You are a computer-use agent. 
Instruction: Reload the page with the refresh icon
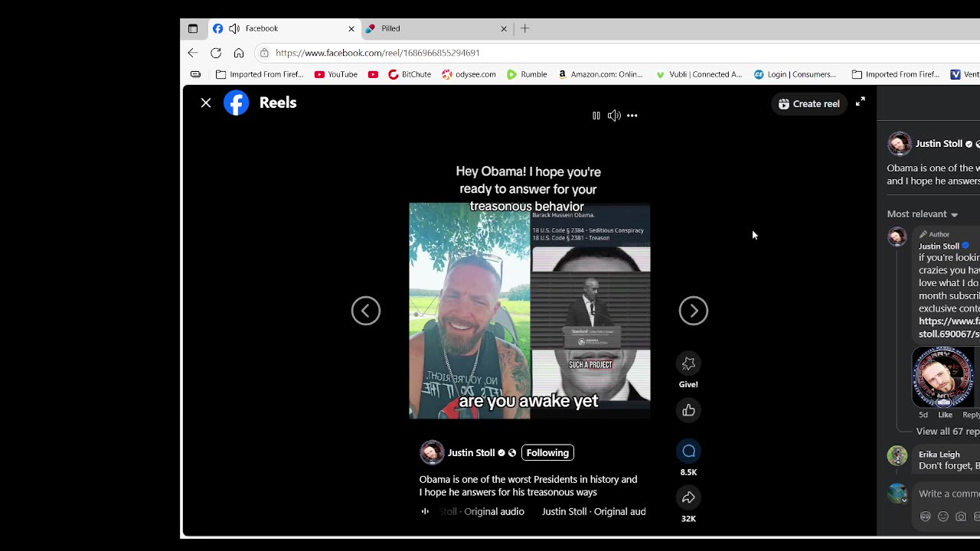coord(216,53)
